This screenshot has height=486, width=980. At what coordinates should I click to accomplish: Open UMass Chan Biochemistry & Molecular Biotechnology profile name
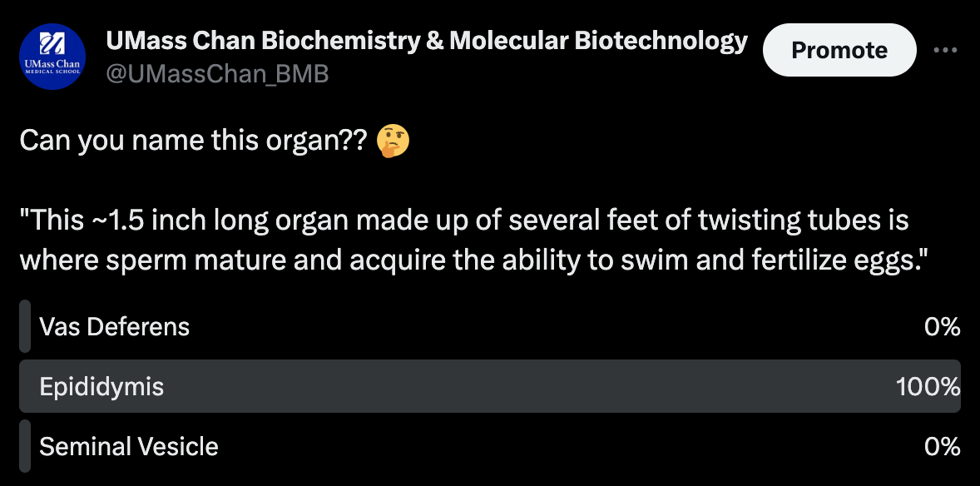click(x=426, y=40)
